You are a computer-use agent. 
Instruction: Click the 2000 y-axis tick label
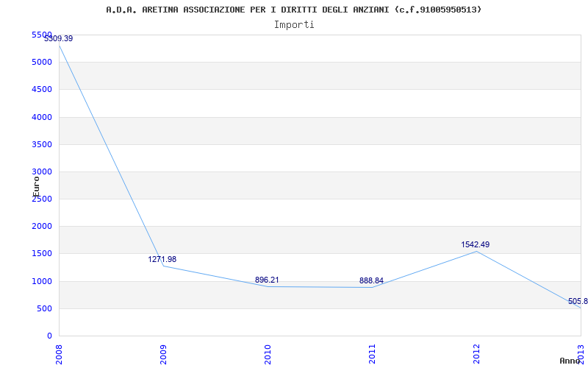(42, 227)
